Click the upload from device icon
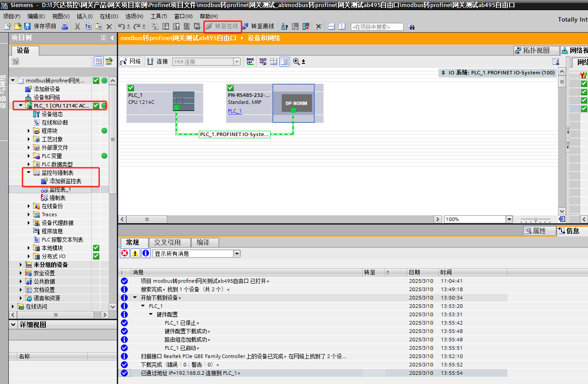Screen dimensions: 588x384 coord(176,26)
